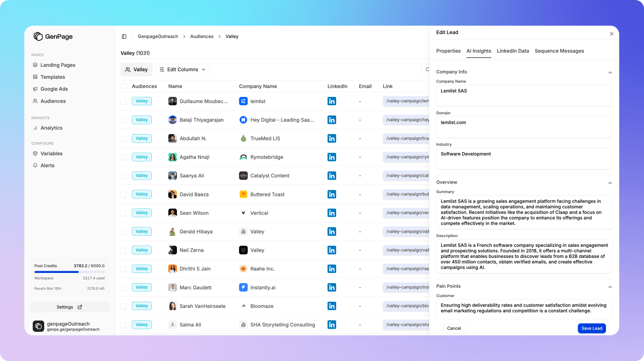Click the Company Name column header

click(x=258, y=86)
